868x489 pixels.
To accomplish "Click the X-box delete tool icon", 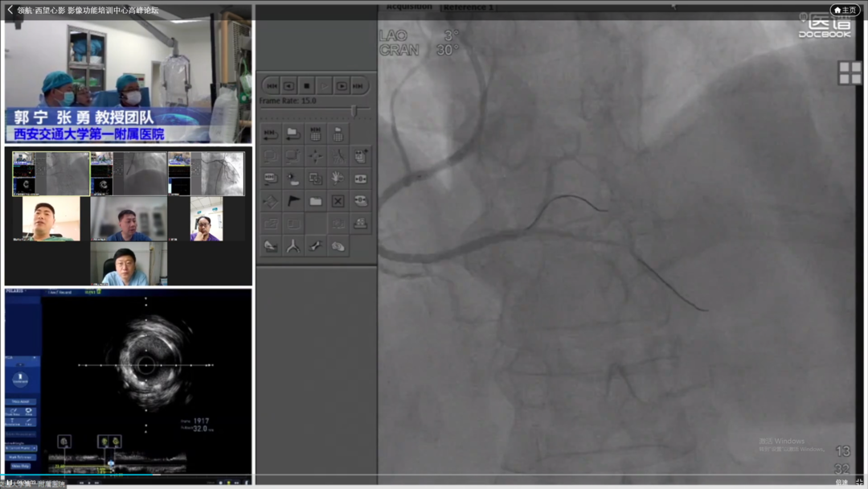I will point(338,202).
